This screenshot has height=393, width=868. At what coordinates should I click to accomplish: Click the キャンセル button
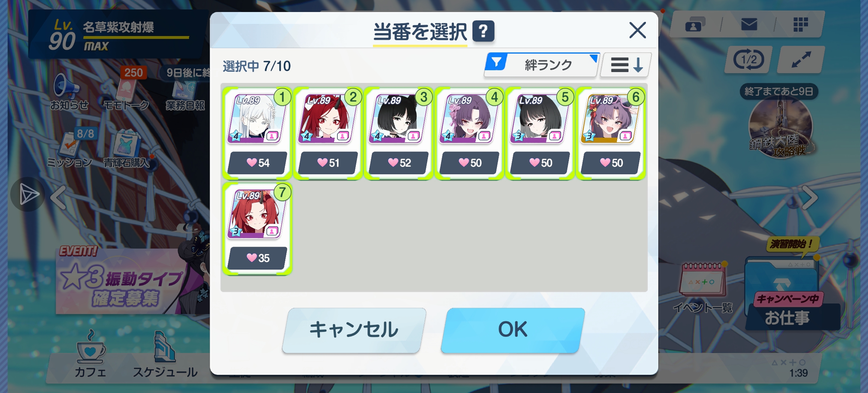click(x=354, y=330)
